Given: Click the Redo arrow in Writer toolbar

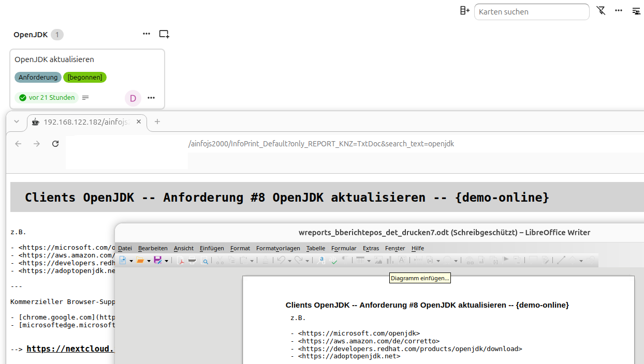Looking at the screenshot, I should 299,261.
